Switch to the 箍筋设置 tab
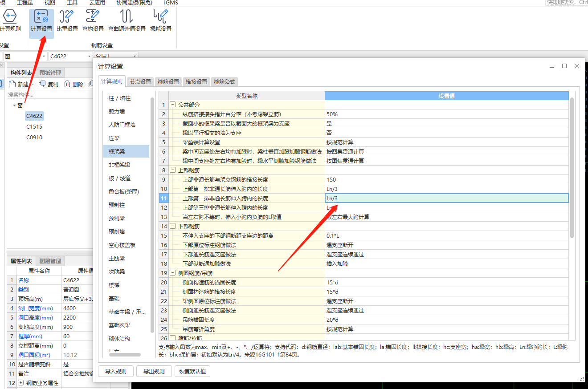 point(168,81)
